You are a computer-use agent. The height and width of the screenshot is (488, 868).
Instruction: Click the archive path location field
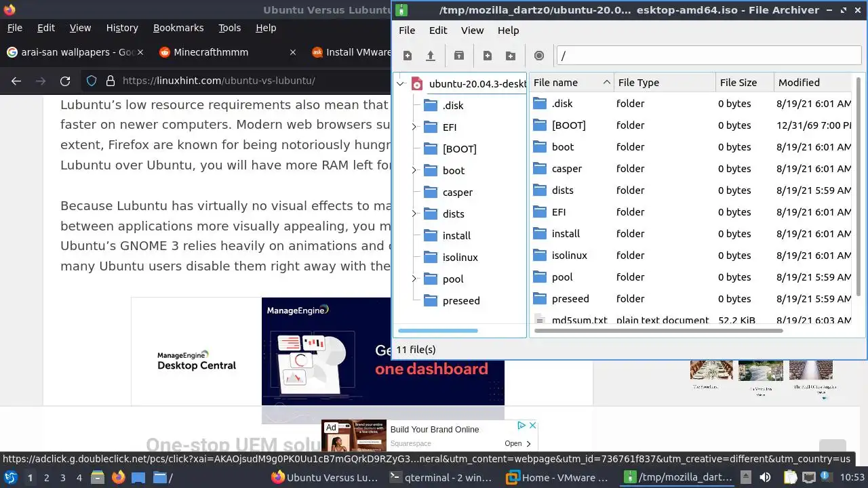pos(709,56)
